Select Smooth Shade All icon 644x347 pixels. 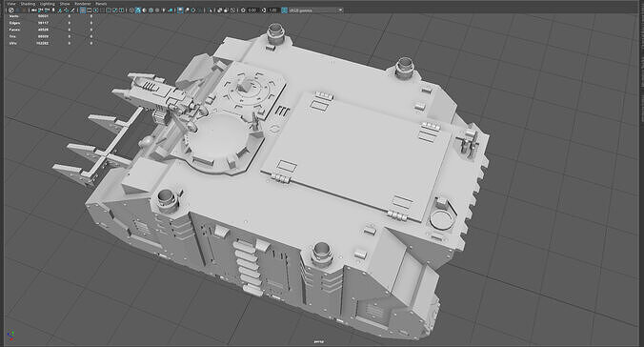(x=137, y=10)
